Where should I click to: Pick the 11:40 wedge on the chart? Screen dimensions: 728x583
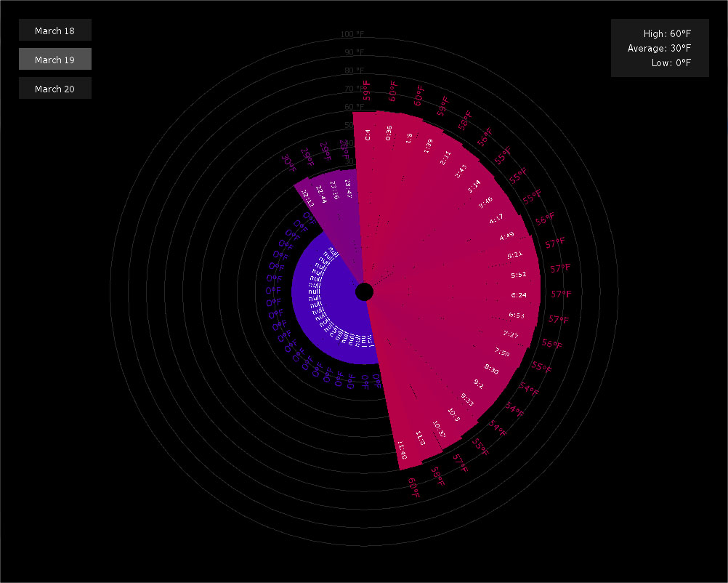(x=401, y=449)
